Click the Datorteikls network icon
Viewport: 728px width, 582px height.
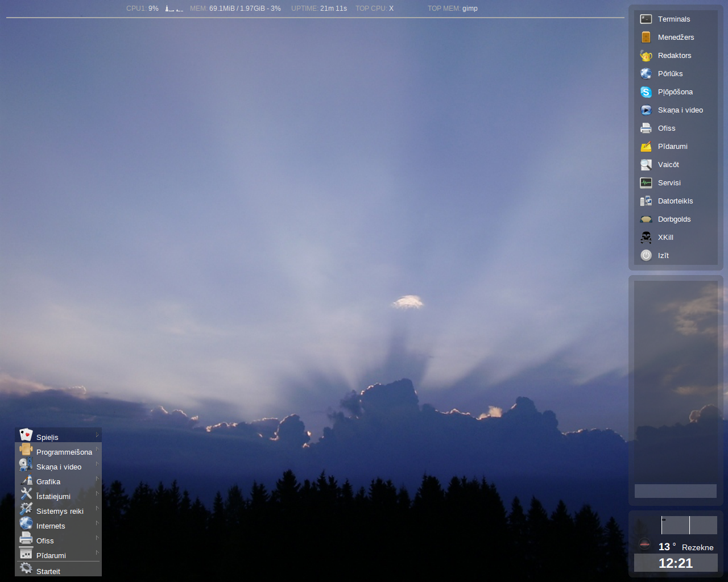pyautogui.click(x=646, y=201)
